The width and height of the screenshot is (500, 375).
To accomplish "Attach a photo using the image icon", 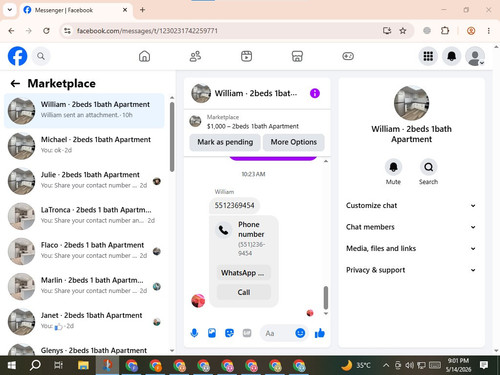I will (212, 333).
